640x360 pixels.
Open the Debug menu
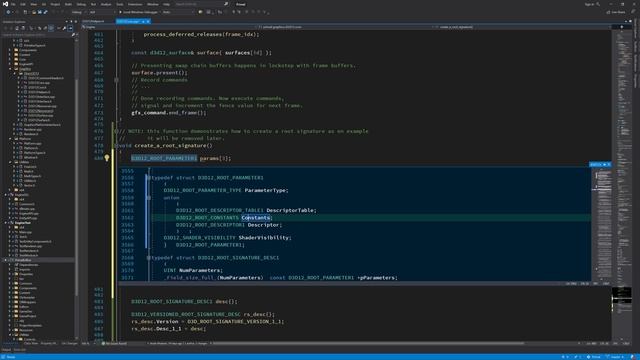[81, 4]
